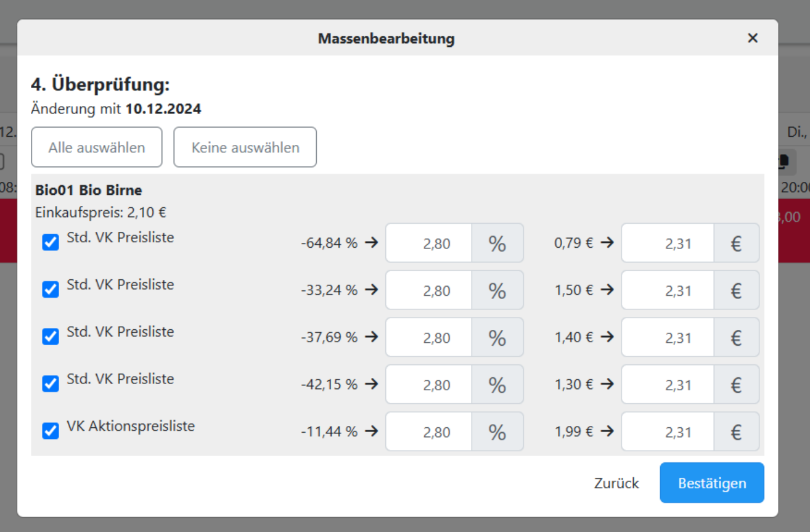Deselect the checkbox in the -33,24 % row
Viewport: 810px width, 532px height.
click(x=51, y=289)
